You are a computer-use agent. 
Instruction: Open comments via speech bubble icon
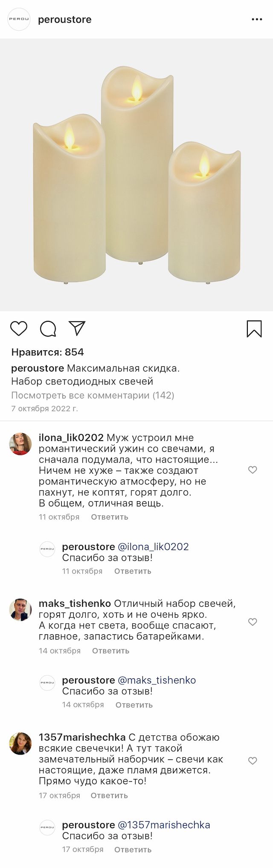(x=48, y=329)
